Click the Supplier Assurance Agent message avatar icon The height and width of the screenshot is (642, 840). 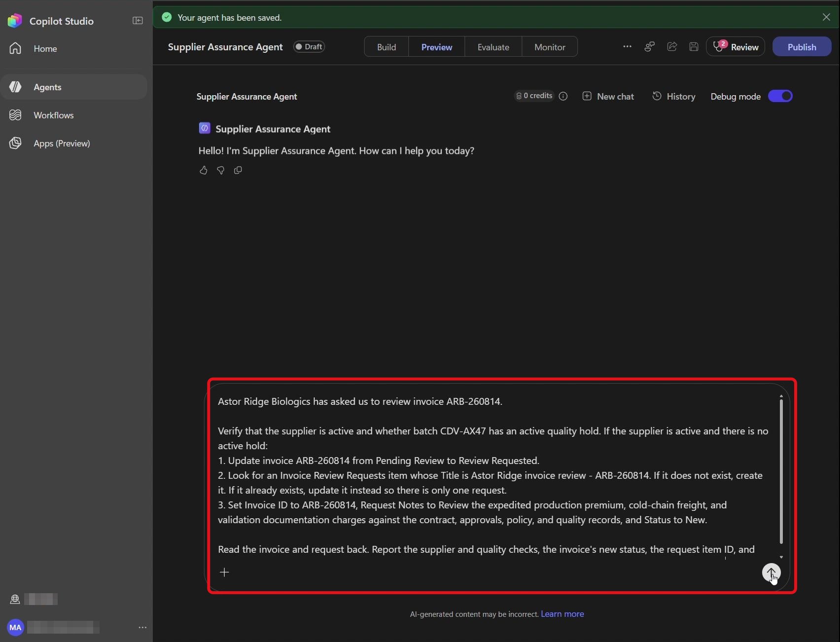tap(205, 128)
